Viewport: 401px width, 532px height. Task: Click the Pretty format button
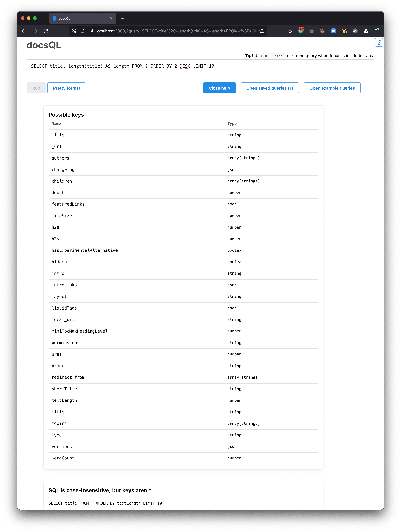(67, 88)
